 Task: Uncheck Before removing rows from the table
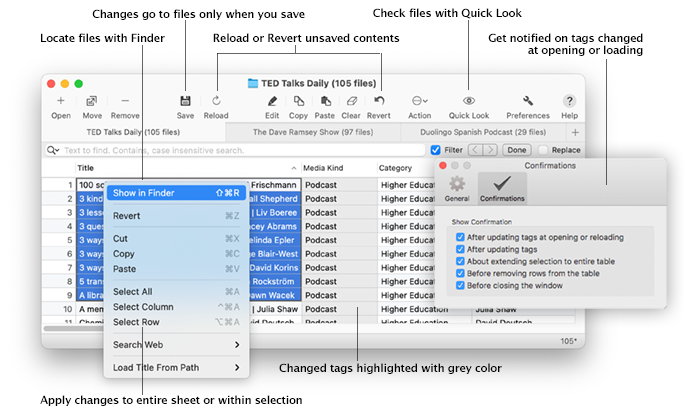pyautogui.click(x=460, y=273)
